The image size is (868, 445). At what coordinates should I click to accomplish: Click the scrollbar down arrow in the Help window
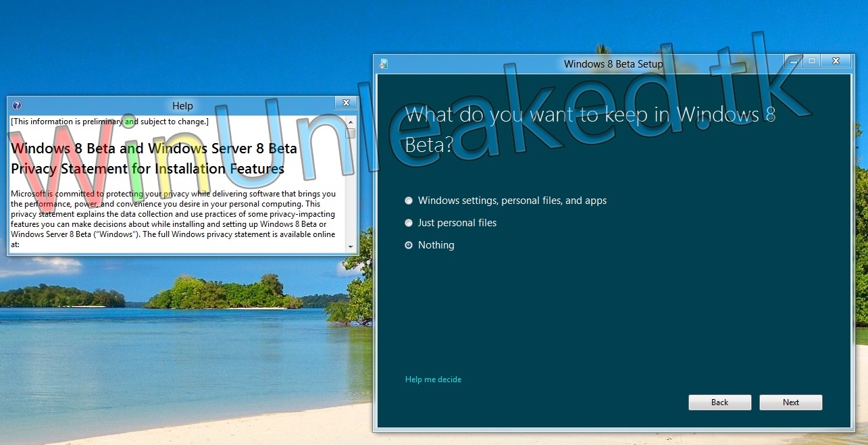click(351, 246)
